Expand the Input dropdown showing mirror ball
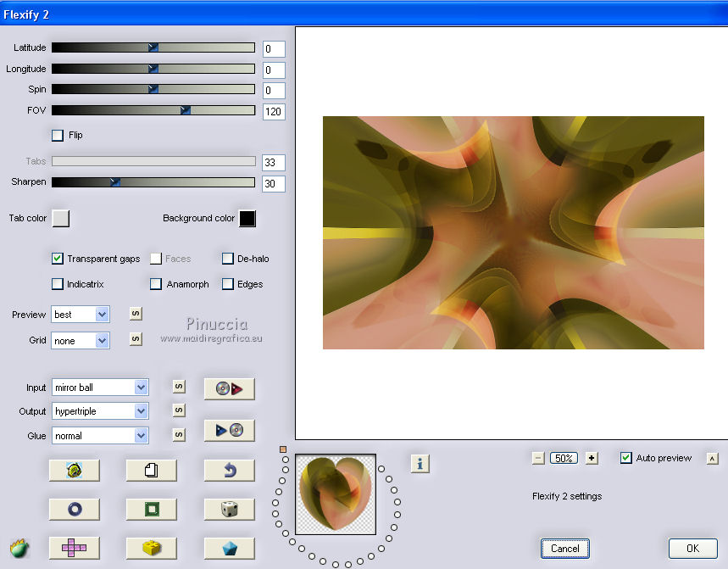728x569 pixels. coord(100,388)
